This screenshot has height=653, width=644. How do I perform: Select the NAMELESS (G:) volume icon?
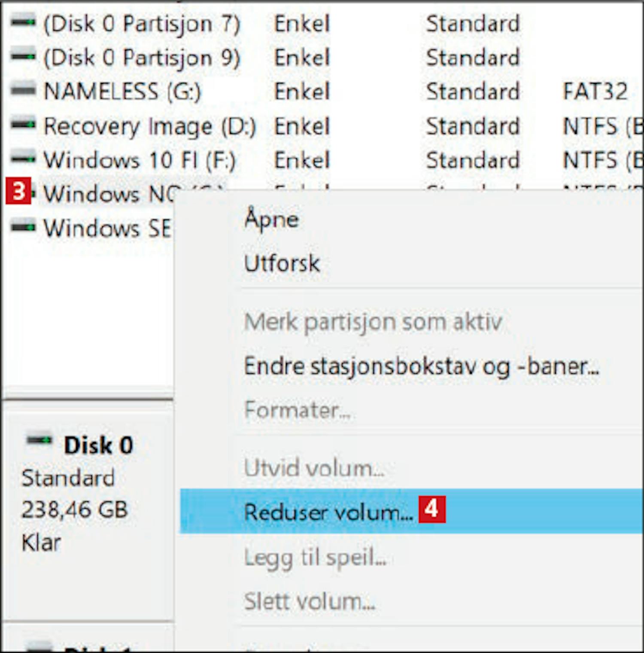tap(23, 90)
